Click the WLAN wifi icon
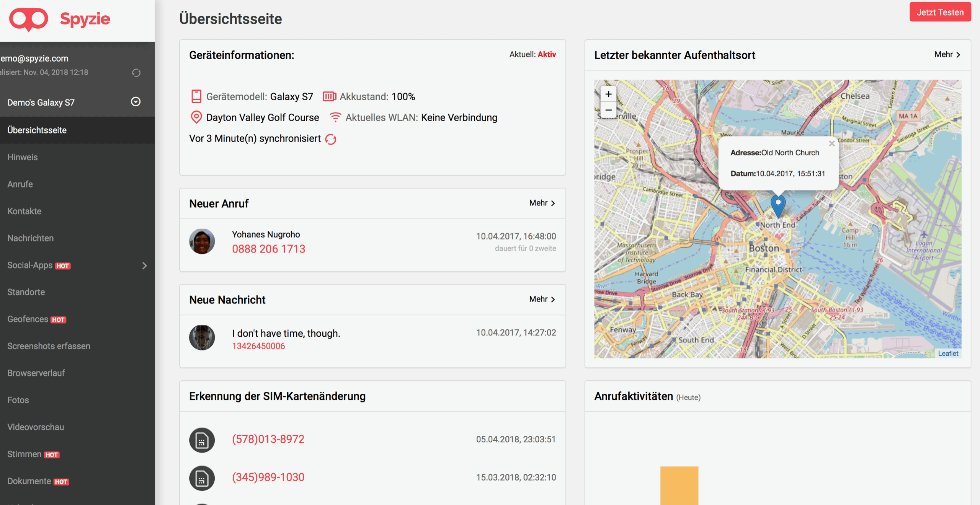 click(335, 117)
